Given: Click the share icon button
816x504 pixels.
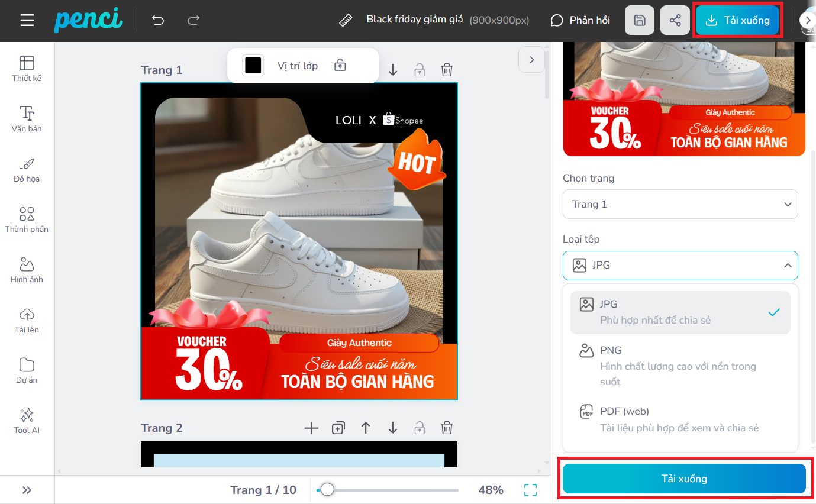Looking at the screenshot, I should click(675, 21).
